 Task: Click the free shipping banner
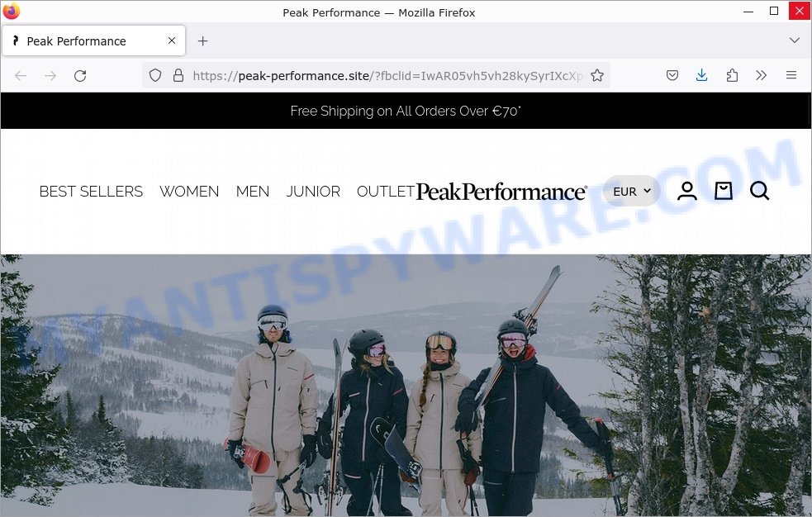[406, 111]
